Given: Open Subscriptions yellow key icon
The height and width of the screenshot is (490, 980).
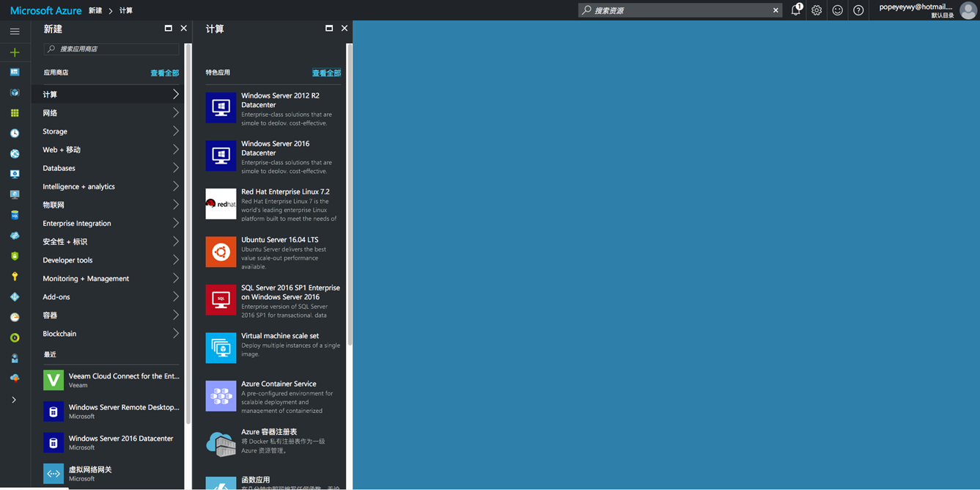Looking at the screenshot, I should [x=15, y=277].
